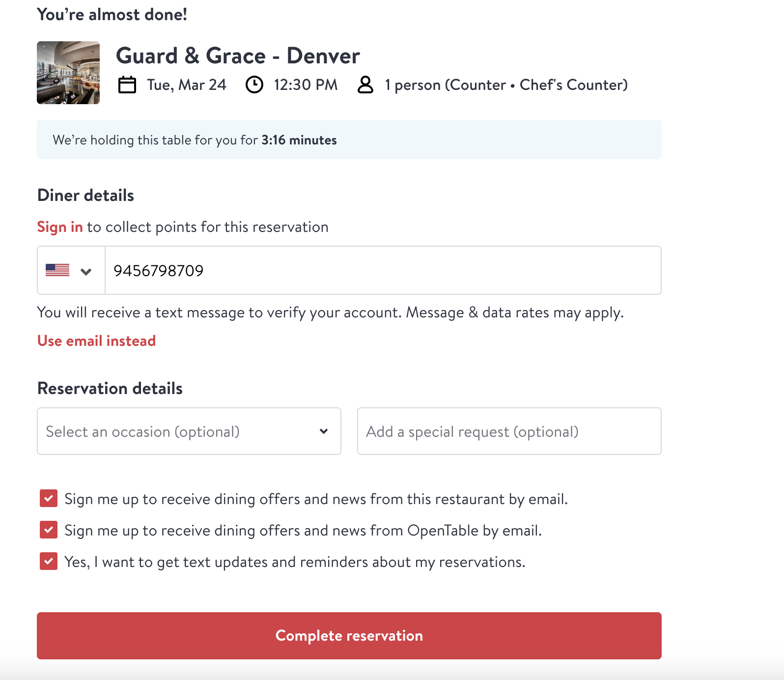Click the text message verification notice
The image size is (784, 680).
(331, 312)
